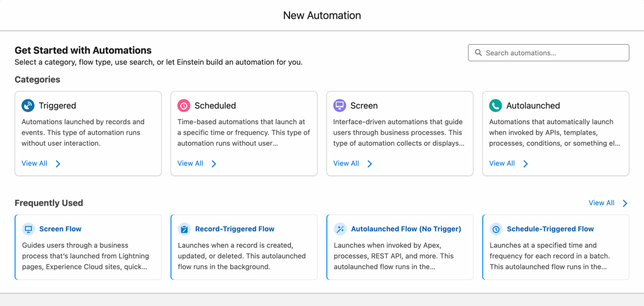The width and height of the screenshot is (644, 306).
Task: Select the Triggered category icon
Action: pyautogui.click(x=28, y=105)
